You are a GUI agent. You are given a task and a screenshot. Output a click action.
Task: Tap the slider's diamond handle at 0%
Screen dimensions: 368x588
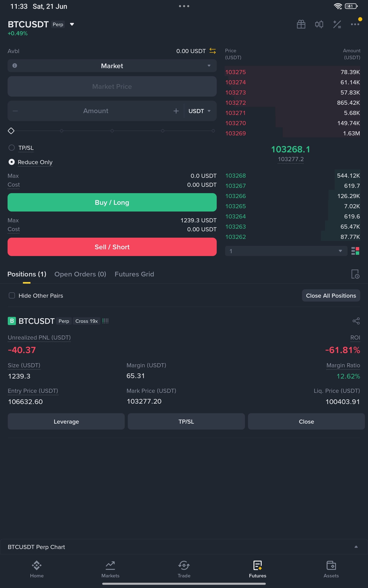click(11, 131)
